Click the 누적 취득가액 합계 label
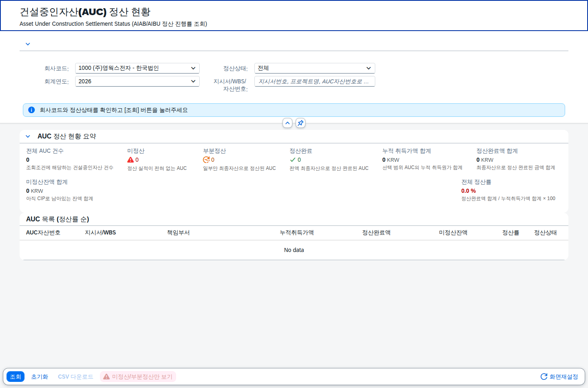 (x=407, y=151)
